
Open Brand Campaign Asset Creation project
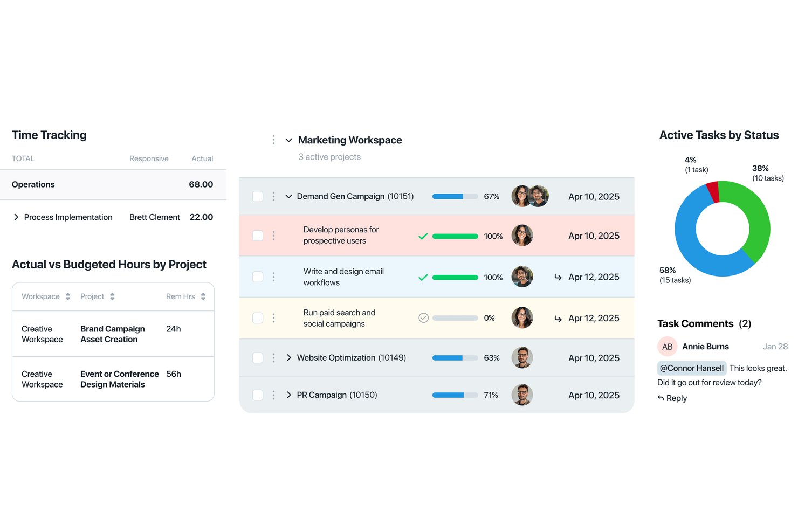click(113, 334)
